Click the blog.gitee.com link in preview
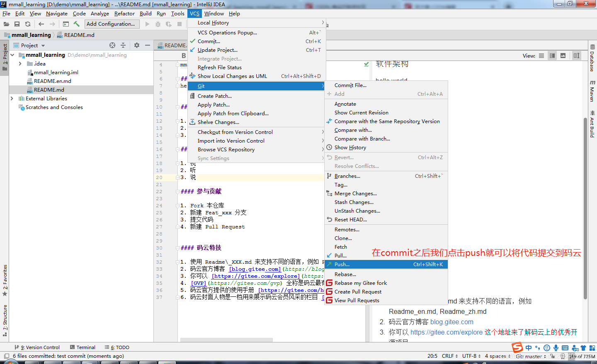 click(x=451, y=322)
